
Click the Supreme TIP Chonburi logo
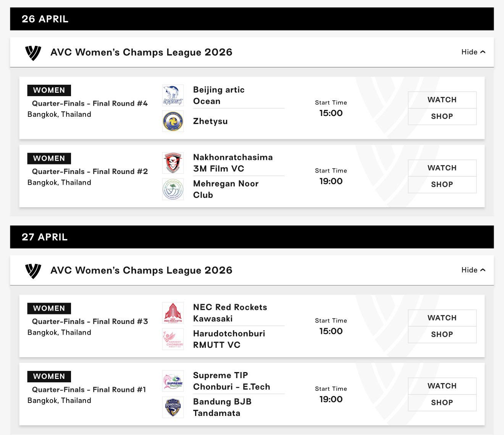(x=173, y=381)
